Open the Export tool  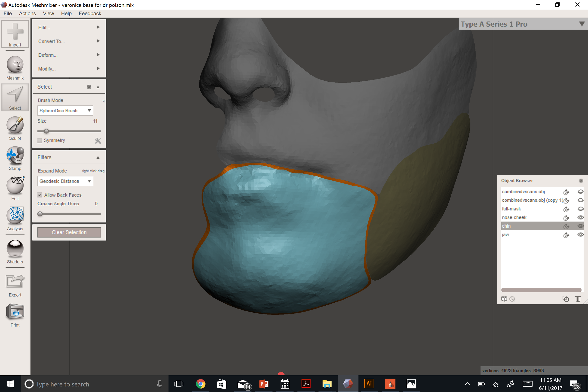(x=15, y=284)
